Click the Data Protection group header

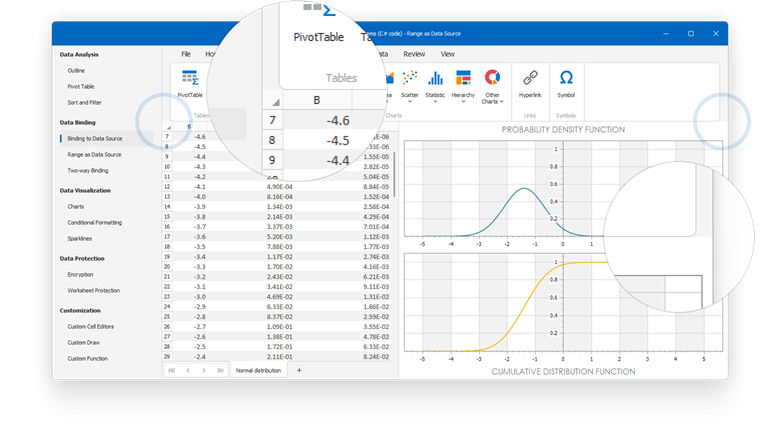click(82, 258)
